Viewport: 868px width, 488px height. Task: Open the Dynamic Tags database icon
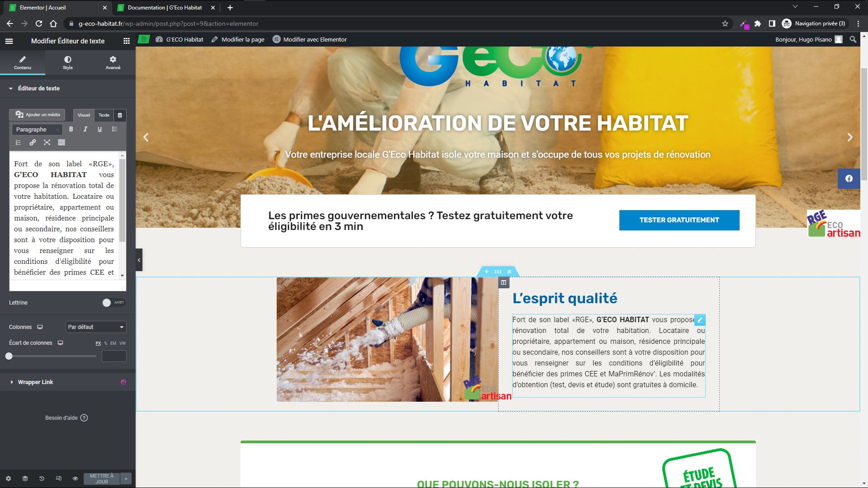point(120,115)
